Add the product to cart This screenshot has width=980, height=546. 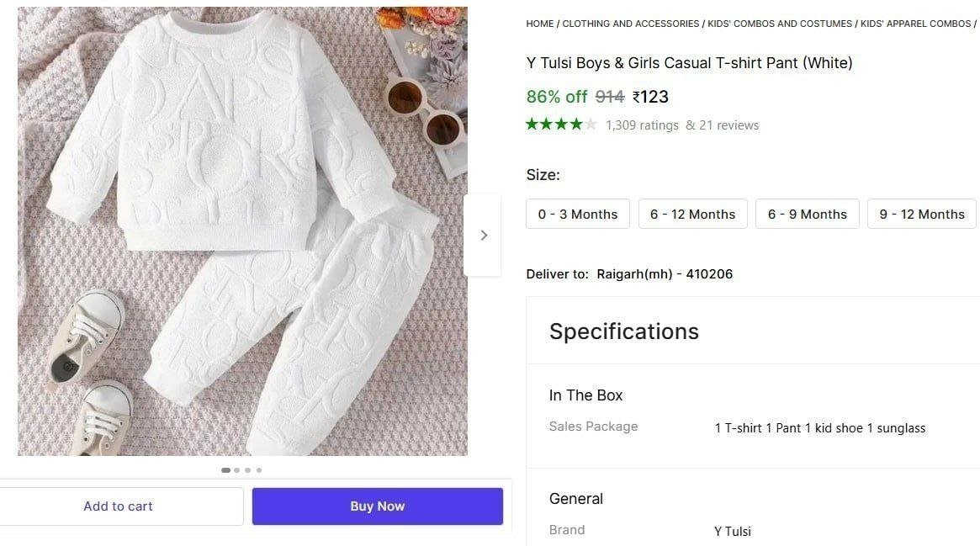119,506
